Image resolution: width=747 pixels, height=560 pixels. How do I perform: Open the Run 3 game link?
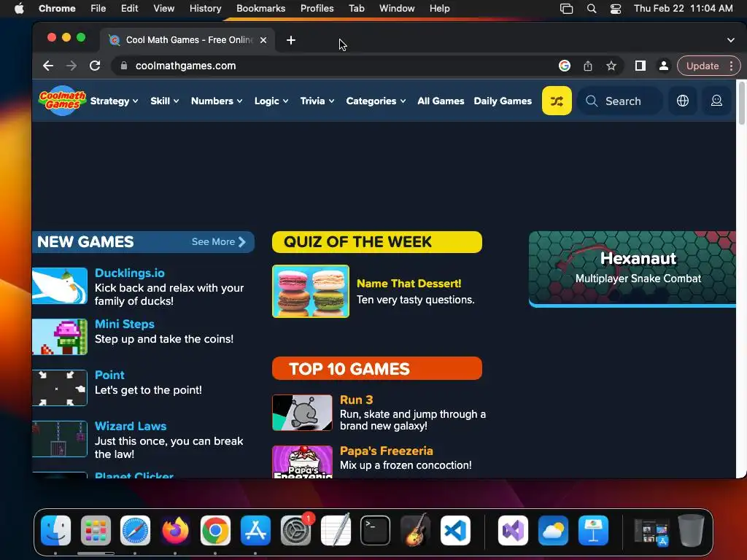point(356,400)
